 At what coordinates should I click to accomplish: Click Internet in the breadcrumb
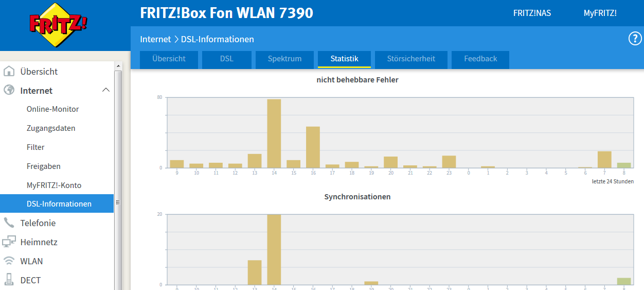click(155, 39)
